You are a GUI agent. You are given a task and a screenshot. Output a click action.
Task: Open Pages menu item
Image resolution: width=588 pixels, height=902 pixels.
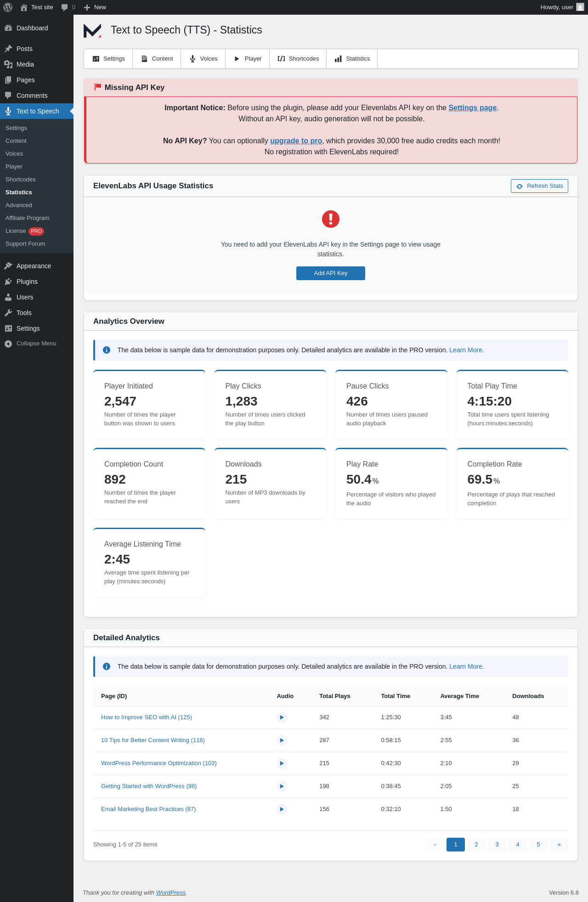pos(37,80)
